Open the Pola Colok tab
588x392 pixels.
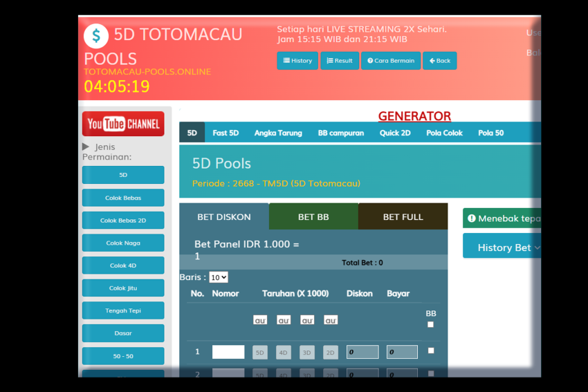[444, 133]
